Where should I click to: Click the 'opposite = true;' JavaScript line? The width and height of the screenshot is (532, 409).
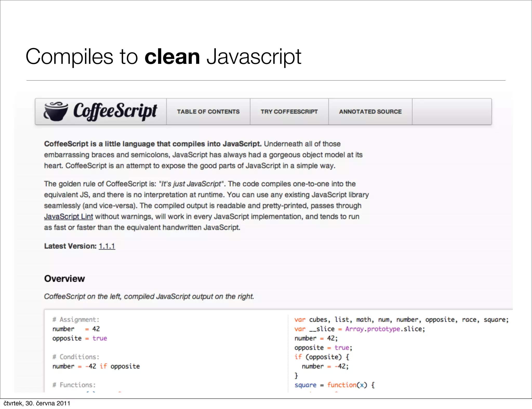[323, 347]
